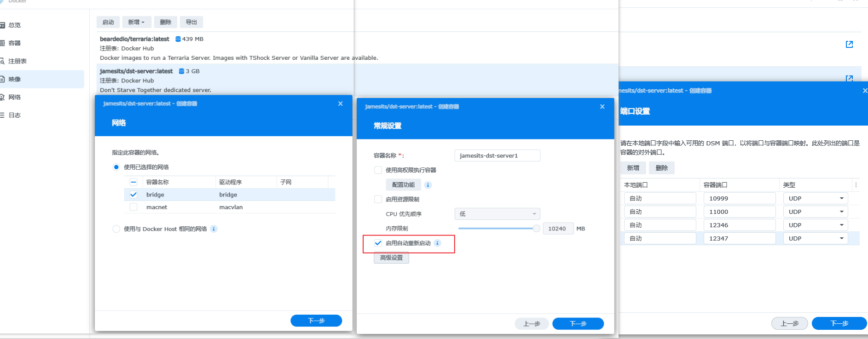The image size is (868, 339).
Task: Click 上一步 in the port settings dialog
Action: pos(790,323)
